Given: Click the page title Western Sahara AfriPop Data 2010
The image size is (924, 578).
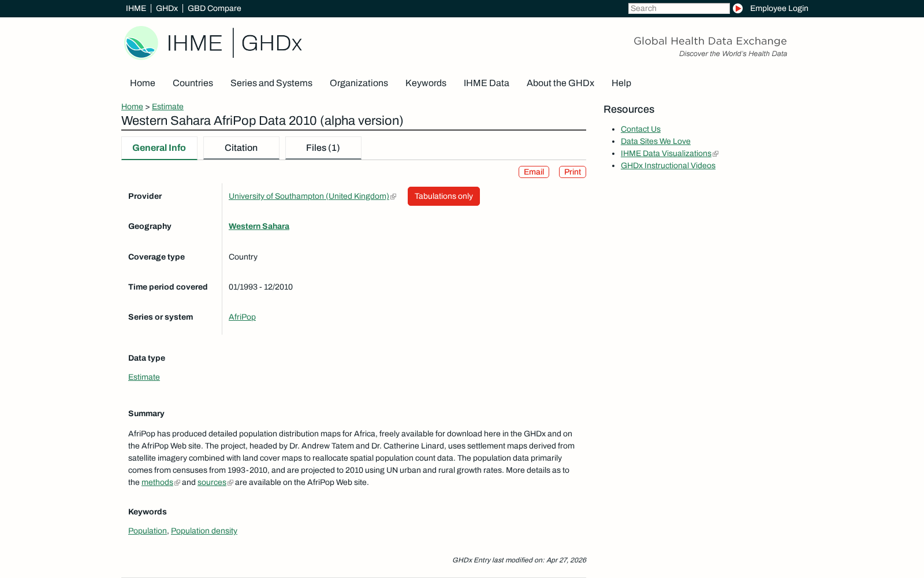Looking at the screenshot, I should pyautogui.click(x=262, y=121).
